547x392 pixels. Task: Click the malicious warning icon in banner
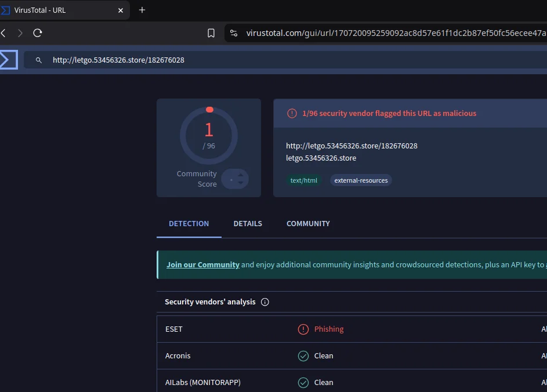coord(292,113)
